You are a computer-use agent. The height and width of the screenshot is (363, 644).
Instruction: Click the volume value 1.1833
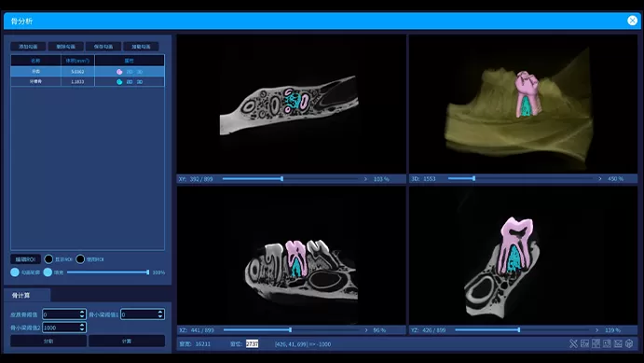coord(77,82)
